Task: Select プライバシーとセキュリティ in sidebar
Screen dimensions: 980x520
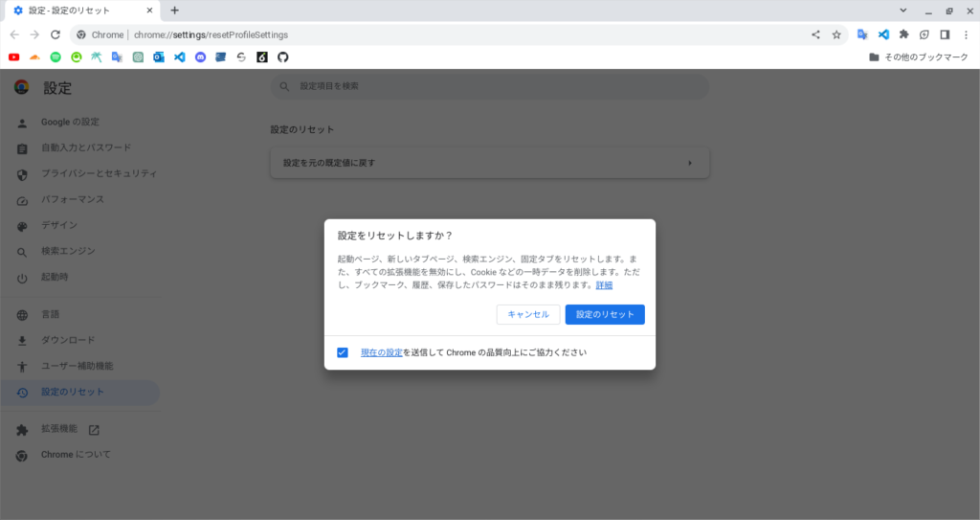Action: tap(98, 173)
